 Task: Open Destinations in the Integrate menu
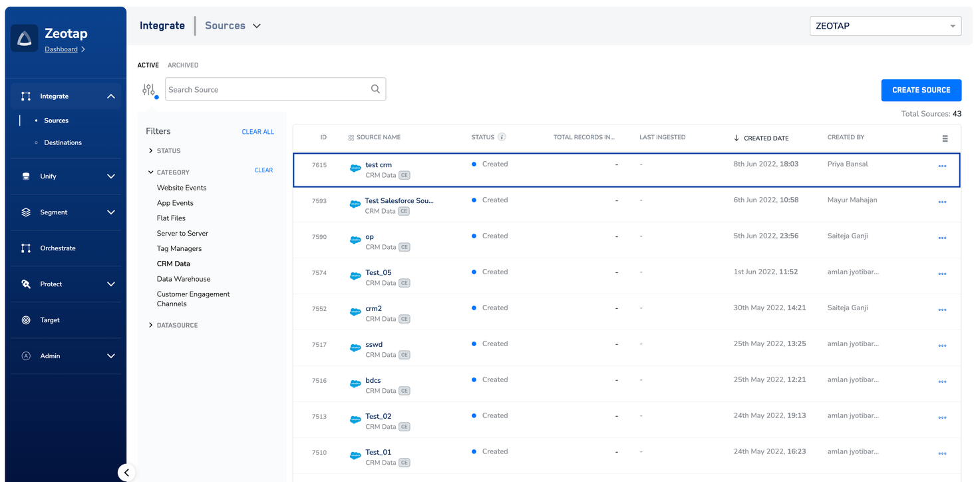coord(63,142)
